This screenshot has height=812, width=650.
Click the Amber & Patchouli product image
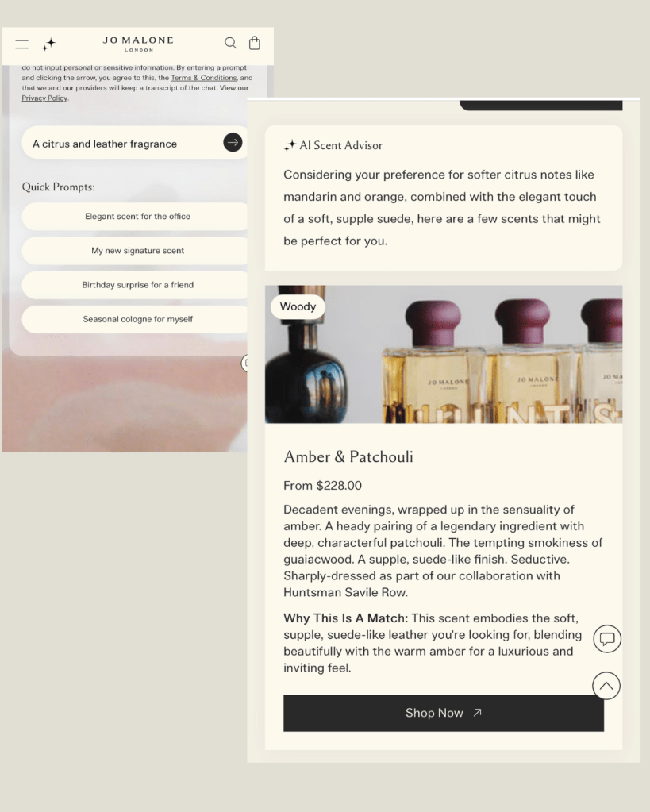tap(444, 354)
